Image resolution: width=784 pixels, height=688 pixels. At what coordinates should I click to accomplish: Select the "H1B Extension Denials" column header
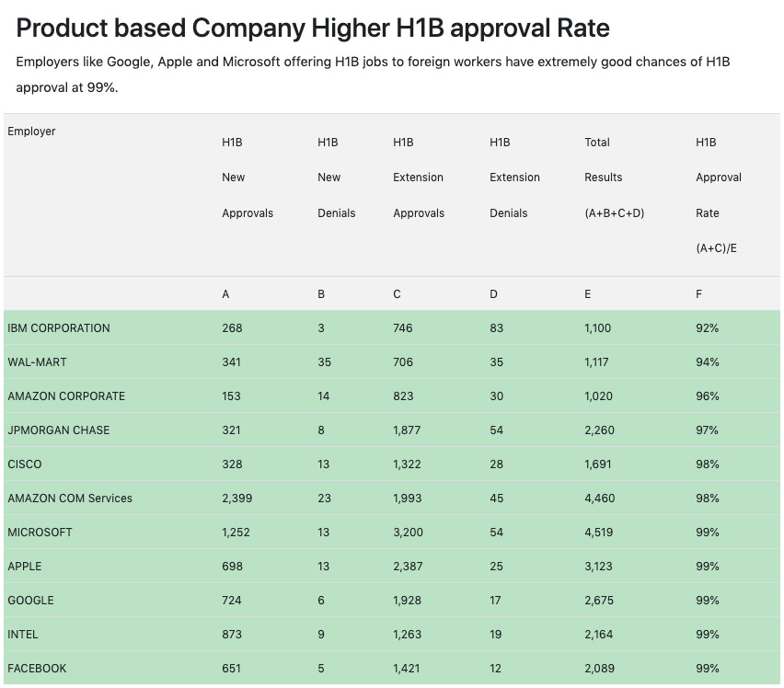pos(514,178)
